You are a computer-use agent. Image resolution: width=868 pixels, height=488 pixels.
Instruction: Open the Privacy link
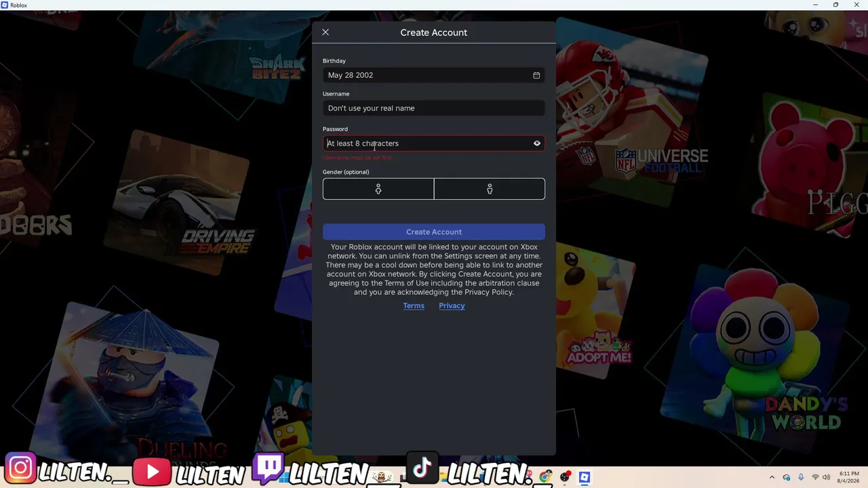point(452,306)
